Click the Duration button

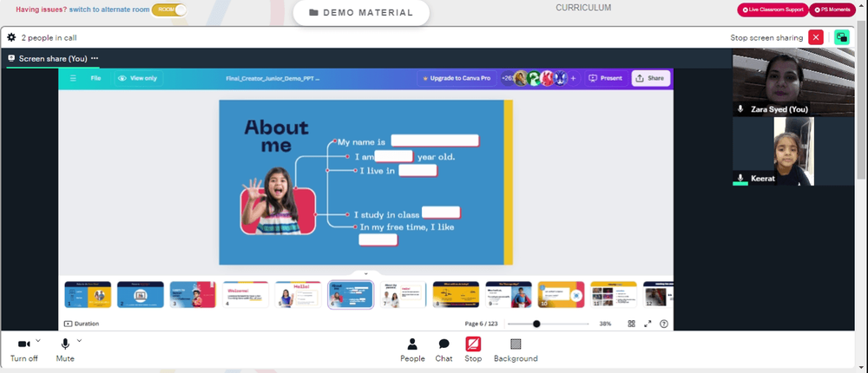point(82,324)
